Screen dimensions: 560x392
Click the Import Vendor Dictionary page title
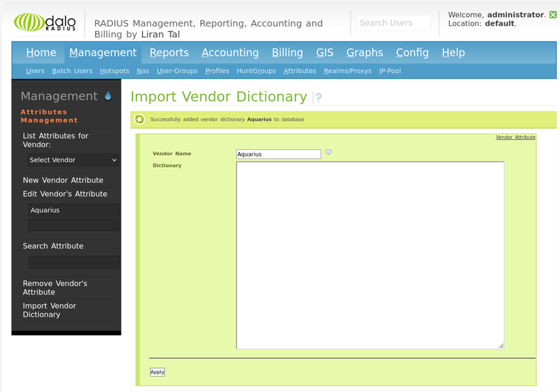coord(218,97)
